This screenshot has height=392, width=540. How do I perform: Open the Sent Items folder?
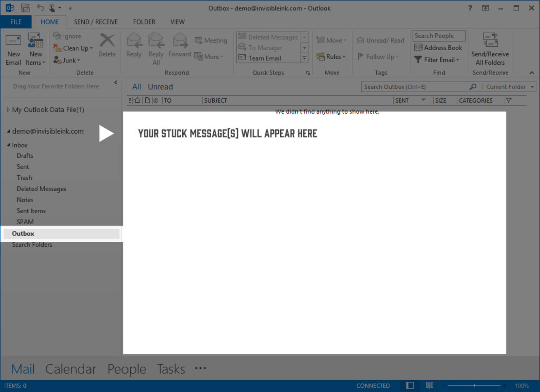pos(31,211)
